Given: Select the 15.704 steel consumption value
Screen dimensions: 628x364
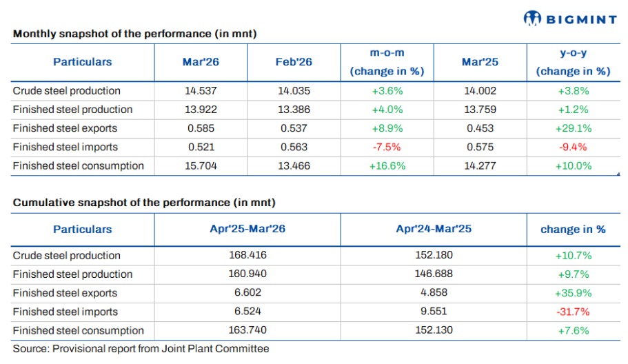Looking at the screenshot, I should tap(201, 165).
